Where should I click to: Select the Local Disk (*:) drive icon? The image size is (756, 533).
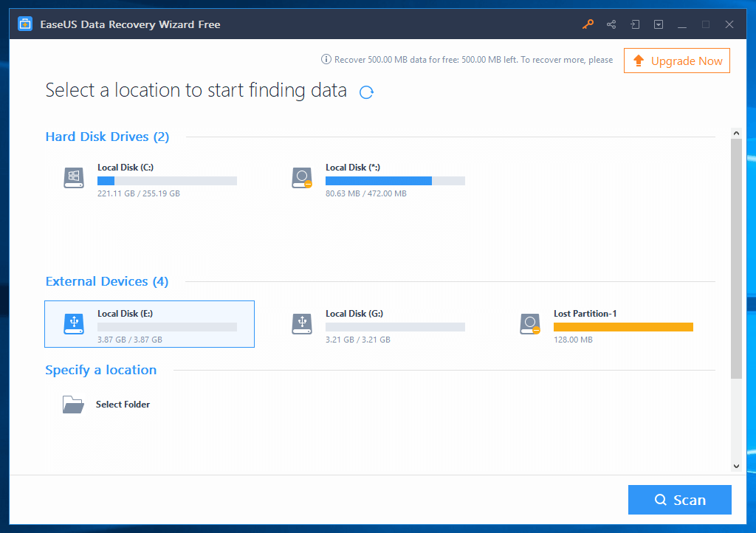click(301, 178)
